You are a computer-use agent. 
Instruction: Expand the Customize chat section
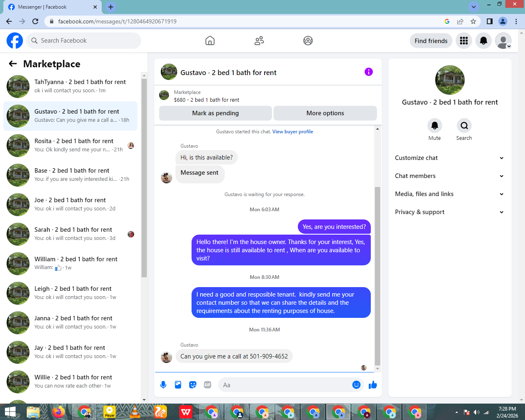pos(450,158)
